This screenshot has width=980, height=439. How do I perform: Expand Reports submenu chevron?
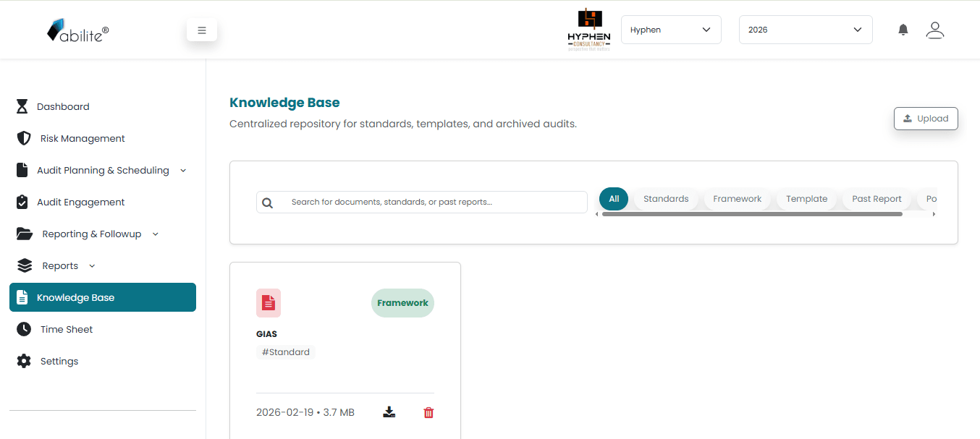pos(92,265)
